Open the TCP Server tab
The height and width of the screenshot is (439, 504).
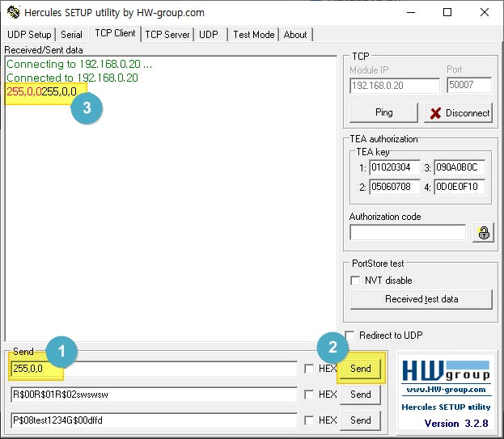(167, 35)
